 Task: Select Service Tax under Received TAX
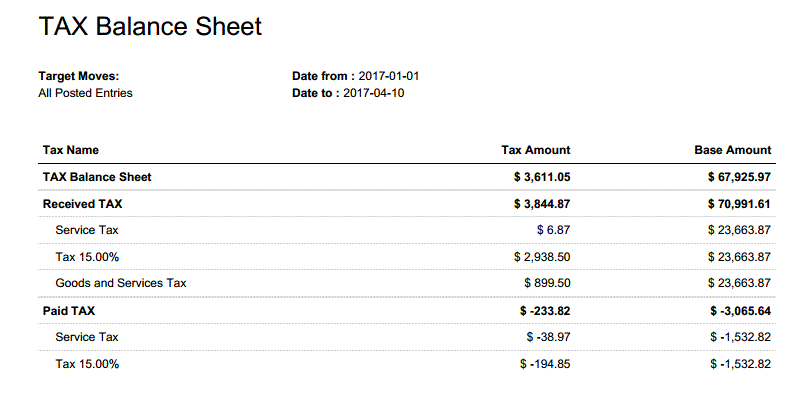pos(87,230)
